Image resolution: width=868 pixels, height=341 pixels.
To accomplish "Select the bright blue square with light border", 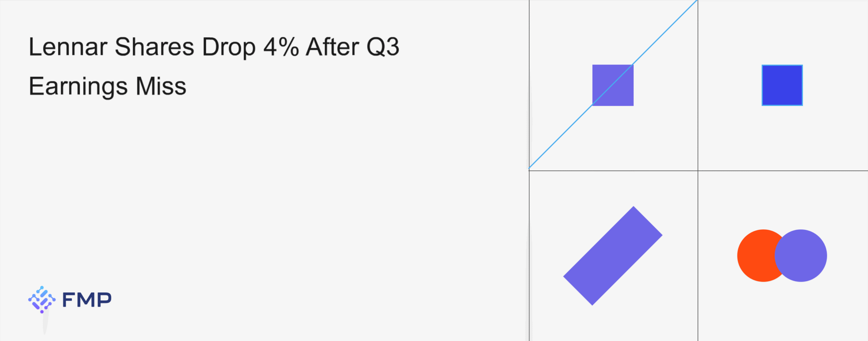I will 782,85.
